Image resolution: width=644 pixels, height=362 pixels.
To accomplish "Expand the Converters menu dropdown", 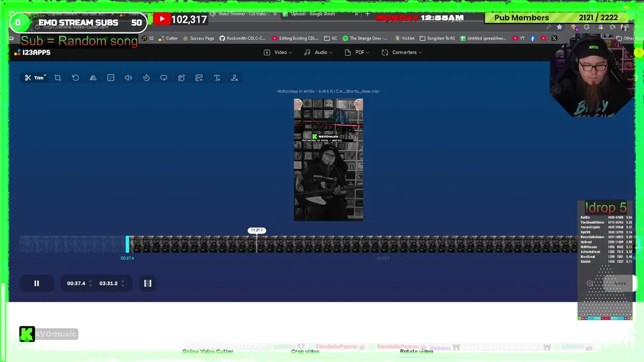I will 401,52.
